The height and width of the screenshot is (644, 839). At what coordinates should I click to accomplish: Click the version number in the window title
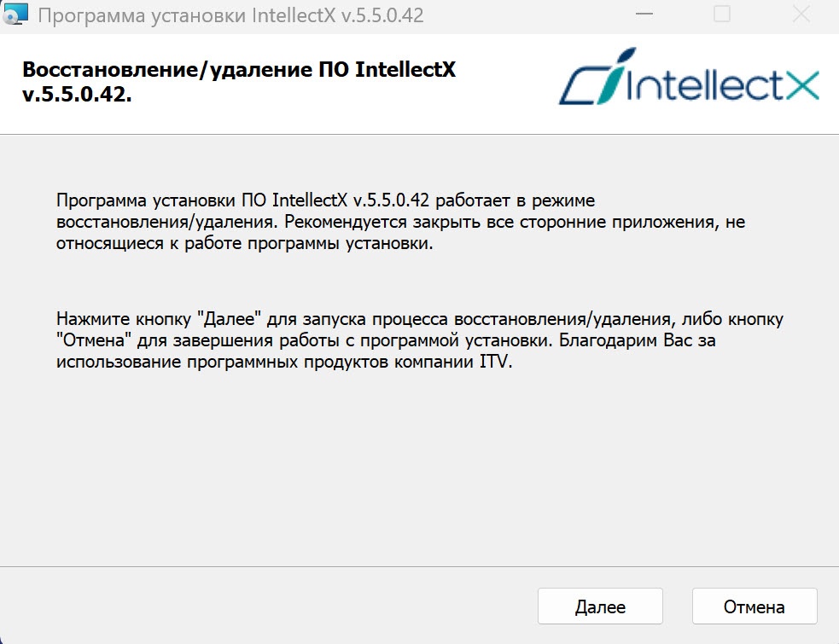[382, 15]
